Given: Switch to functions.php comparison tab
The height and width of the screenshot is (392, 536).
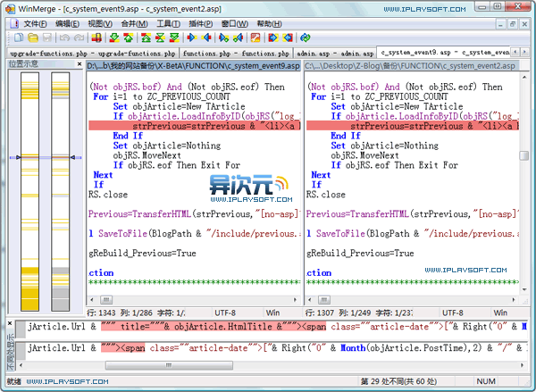Looking at the screenshot, I should point(236,54).
